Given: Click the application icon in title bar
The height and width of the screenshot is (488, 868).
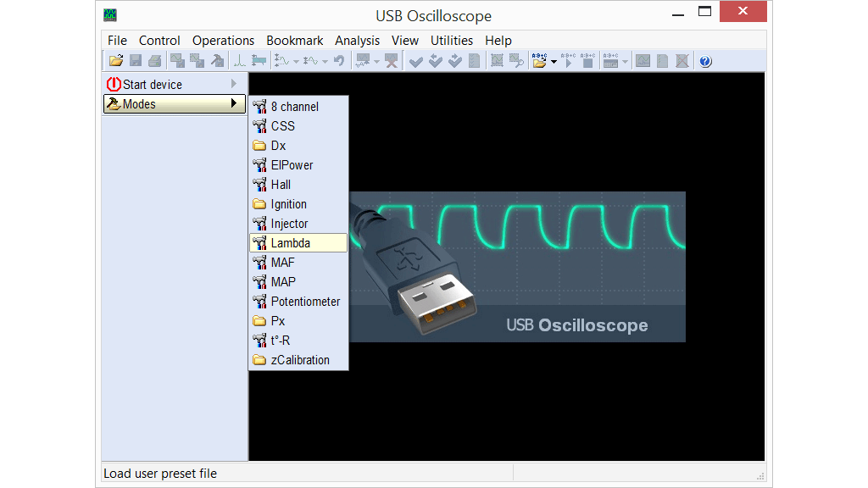Looking at the screenshot, I should (x=110, y=15).
